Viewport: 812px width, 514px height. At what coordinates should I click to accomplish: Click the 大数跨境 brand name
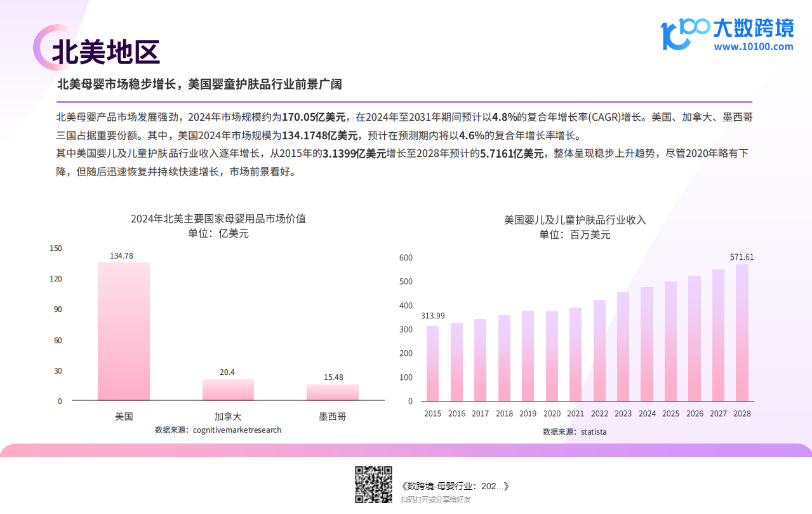click(x=753, y=29)
